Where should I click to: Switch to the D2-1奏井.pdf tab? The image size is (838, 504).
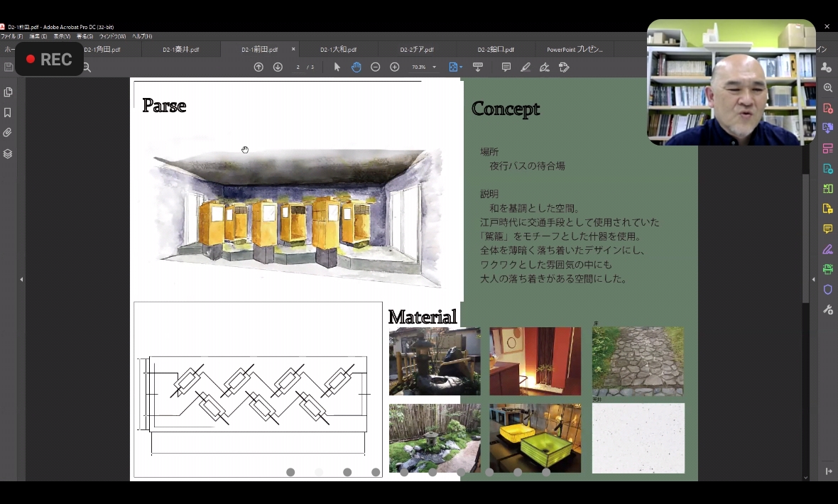(x=180, y=50)
